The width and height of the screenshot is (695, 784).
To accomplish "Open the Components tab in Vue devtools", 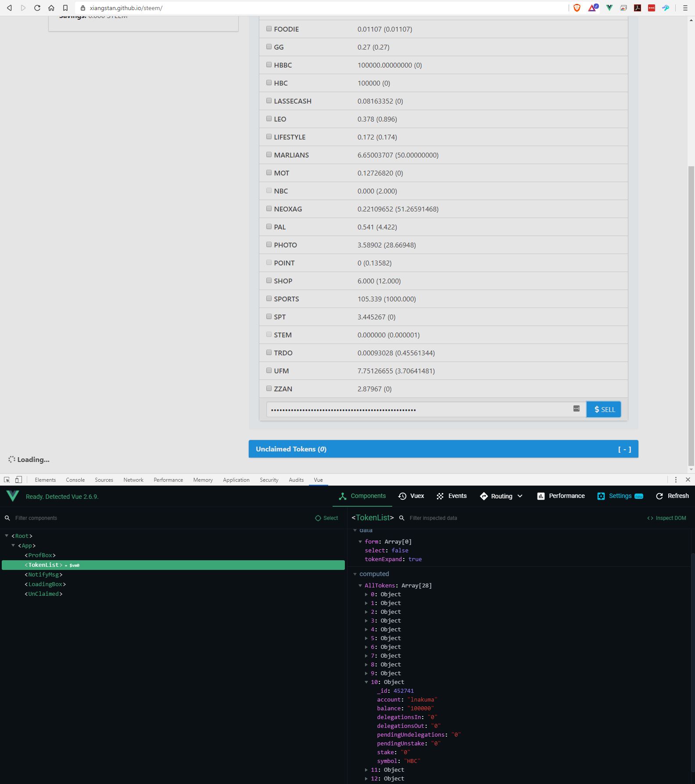I will (362, 496).
